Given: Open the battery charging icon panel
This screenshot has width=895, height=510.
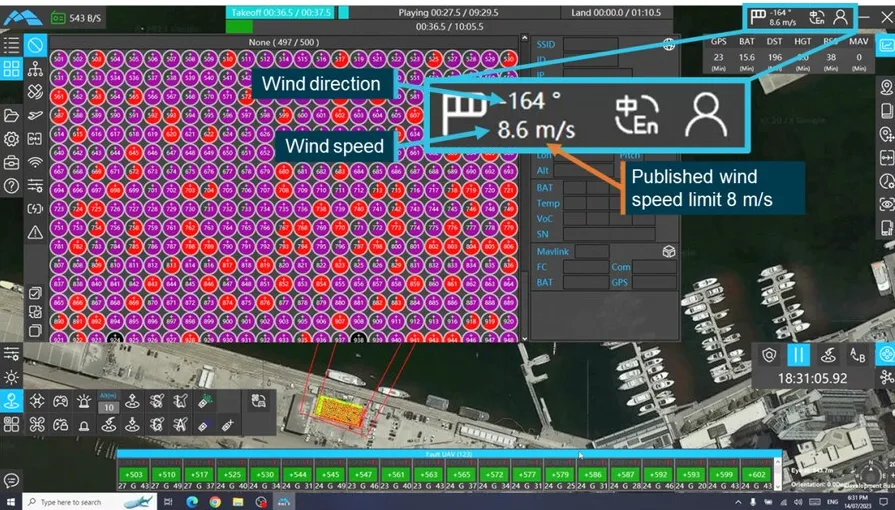Looking at the screenshot, I should (35, 209).
